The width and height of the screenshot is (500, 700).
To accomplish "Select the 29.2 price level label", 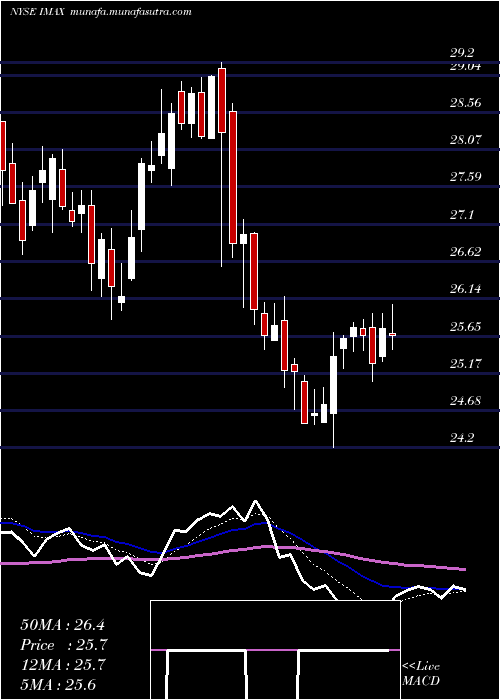I will pyautogui.click(x=462, y=53).
